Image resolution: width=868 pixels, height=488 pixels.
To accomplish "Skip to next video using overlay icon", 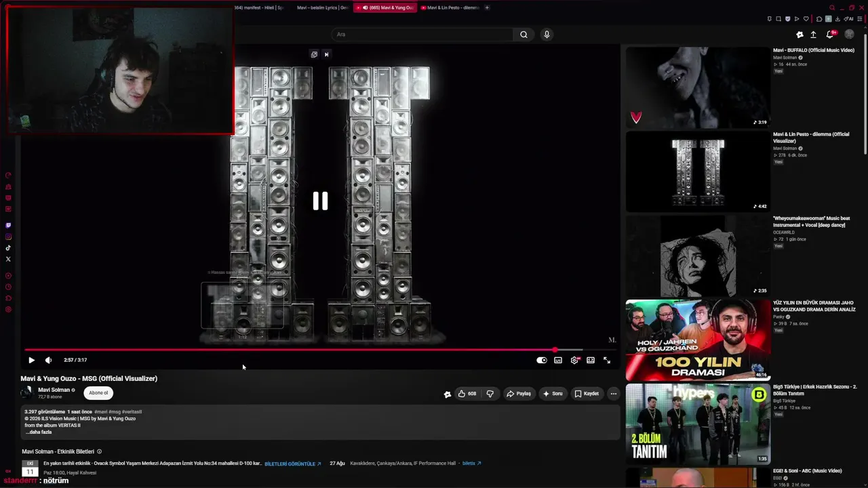I will (x=326, y=54).
